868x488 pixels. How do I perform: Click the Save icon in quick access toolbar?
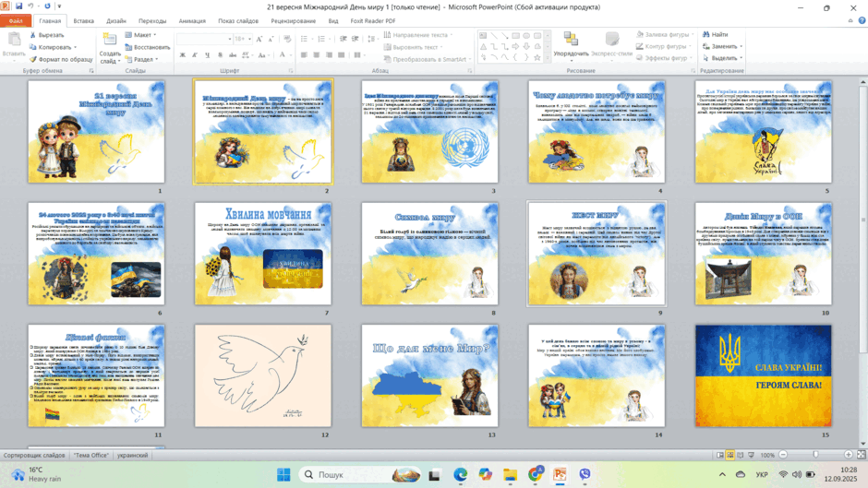(18, 6)
